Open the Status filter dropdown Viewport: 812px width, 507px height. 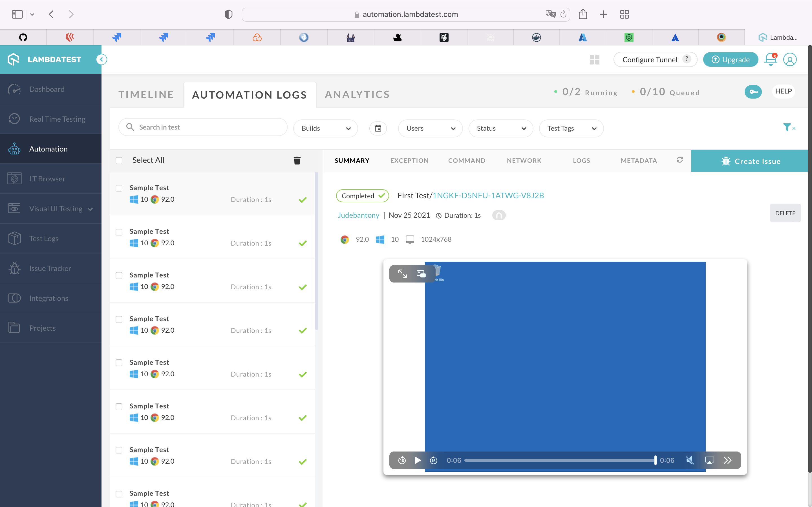coord(501,128)
